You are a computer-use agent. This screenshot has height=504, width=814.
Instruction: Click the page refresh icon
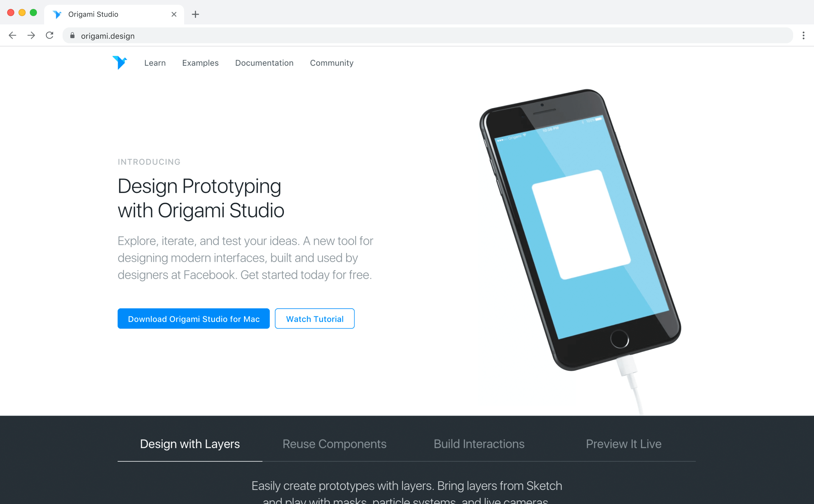[50, 35]
